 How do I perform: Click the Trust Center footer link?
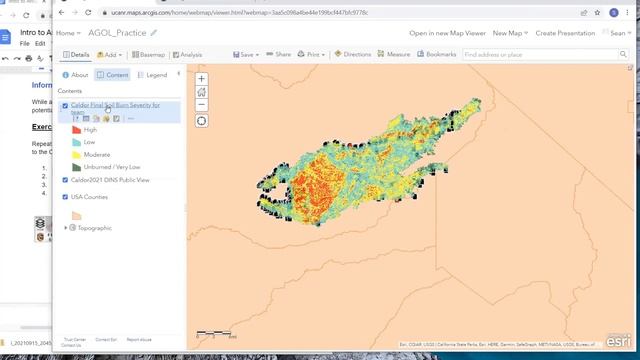(75, 340)
